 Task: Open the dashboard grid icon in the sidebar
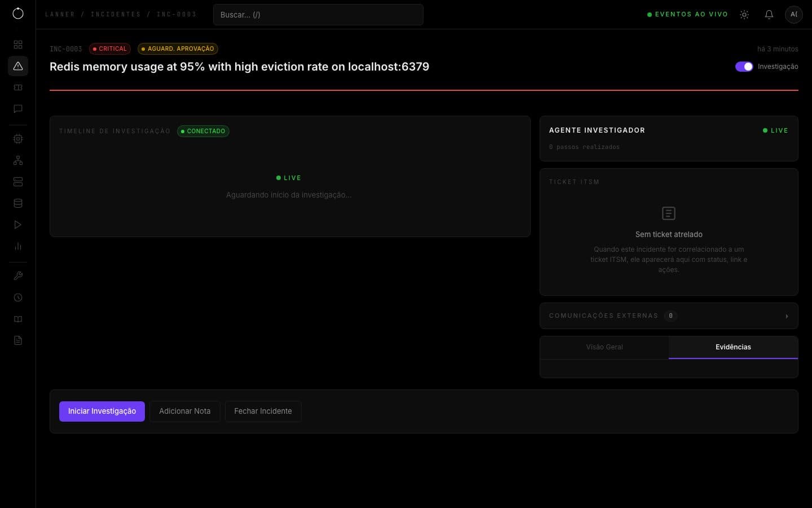tap(18, 45)
